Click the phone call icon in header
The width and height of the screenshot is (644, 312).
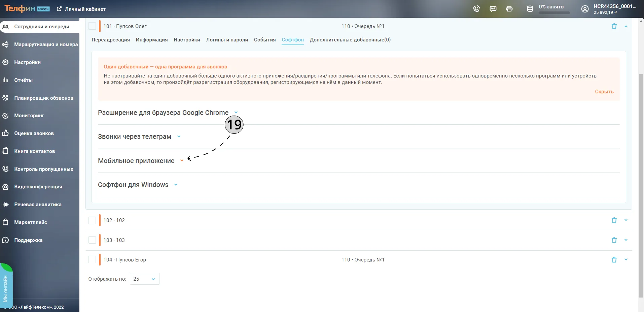tap(476, 9)
